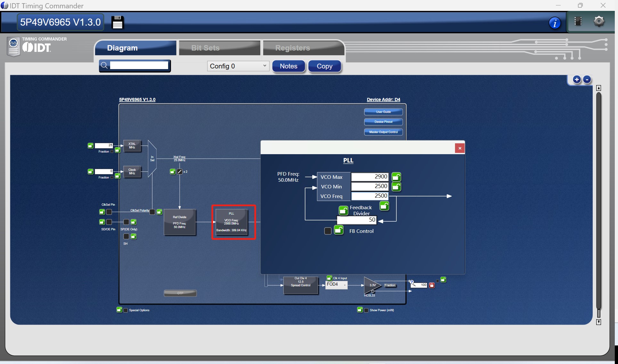The image size is (618, 364).
Task: Toggle the lock icon next to VCO Min
Action: pos(396,186)
